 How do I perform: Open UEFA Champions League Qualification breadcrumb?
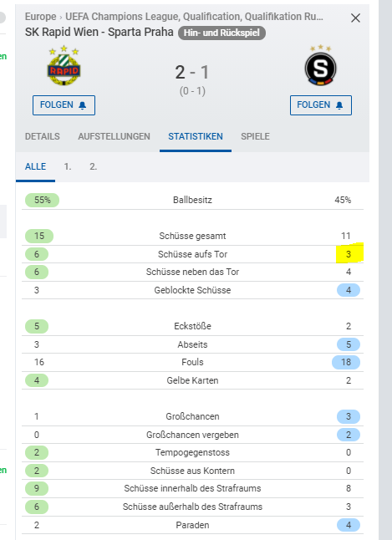pos(195,17)
